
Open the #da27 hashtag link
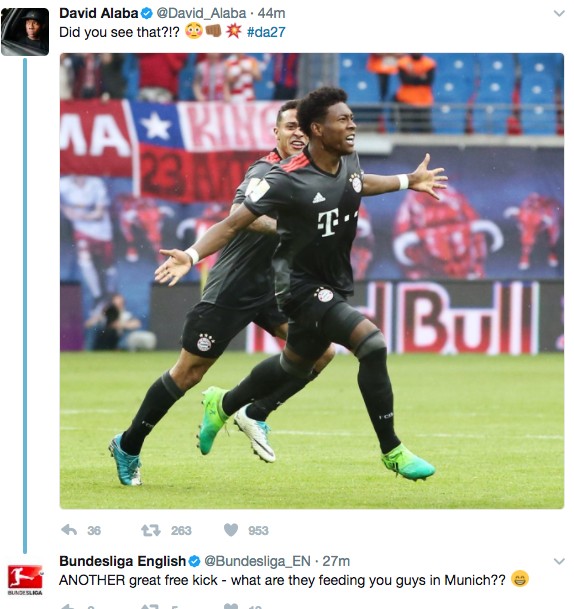266,32
